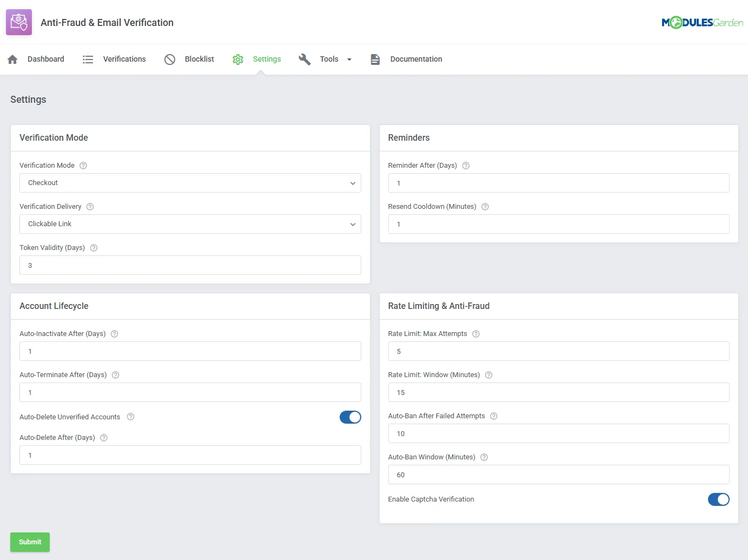748x560 pixels.
Task: Focus the Token Validity (Days) field
Action: click(x=190, y=265)
